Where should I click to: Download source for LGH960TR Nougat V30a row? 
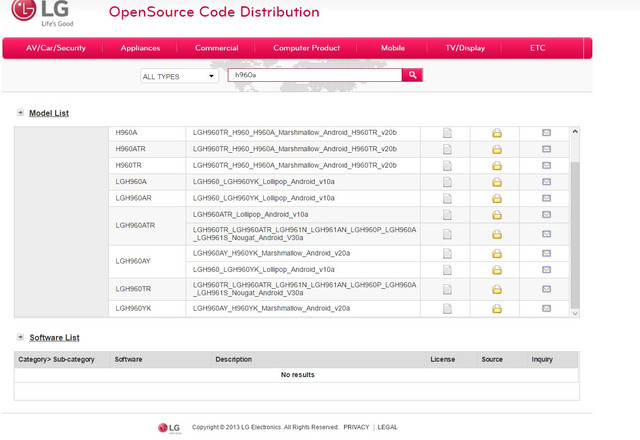tap(497, 289)
